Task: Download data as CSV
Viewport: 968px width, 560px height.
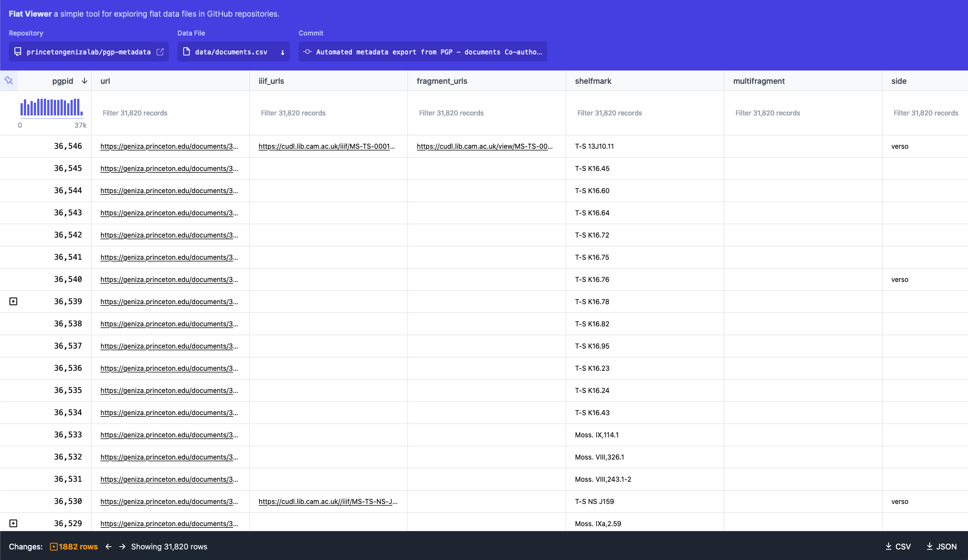Action: pyautogui.click(x=898, y=547)
